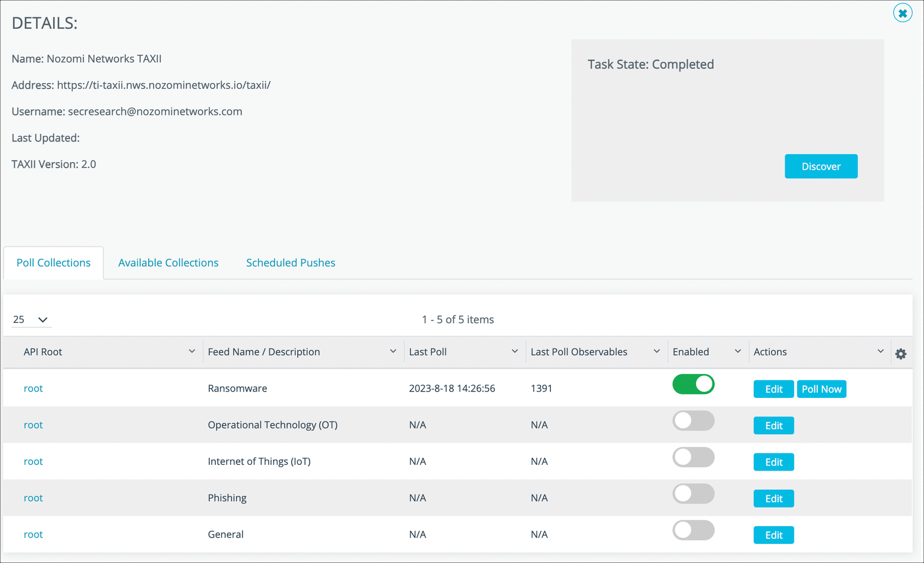Edit the Phishing collection
The image size is (924, 563).
774,498
